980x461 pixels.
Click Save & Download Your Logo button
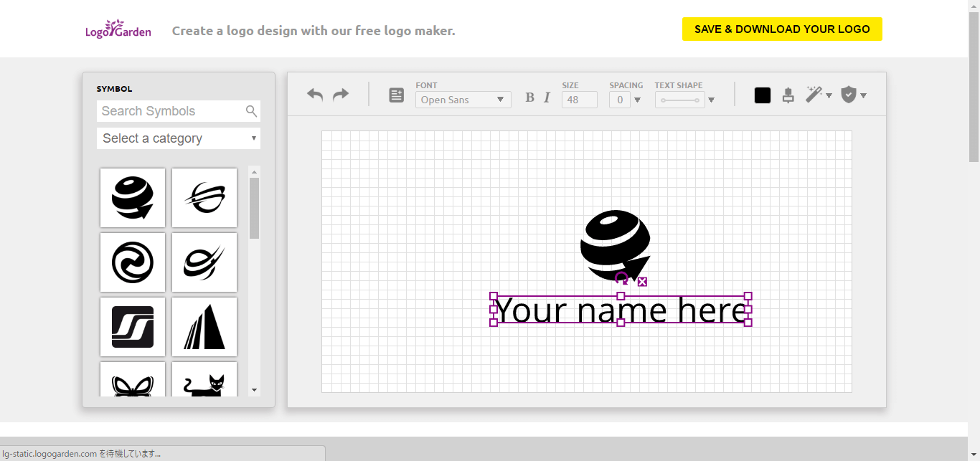782,29
